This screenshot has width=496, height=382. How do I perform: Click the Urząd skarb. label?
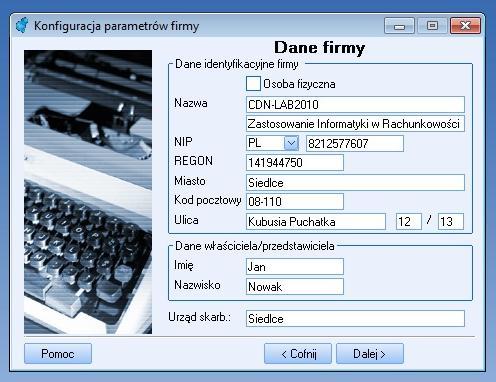199,317
